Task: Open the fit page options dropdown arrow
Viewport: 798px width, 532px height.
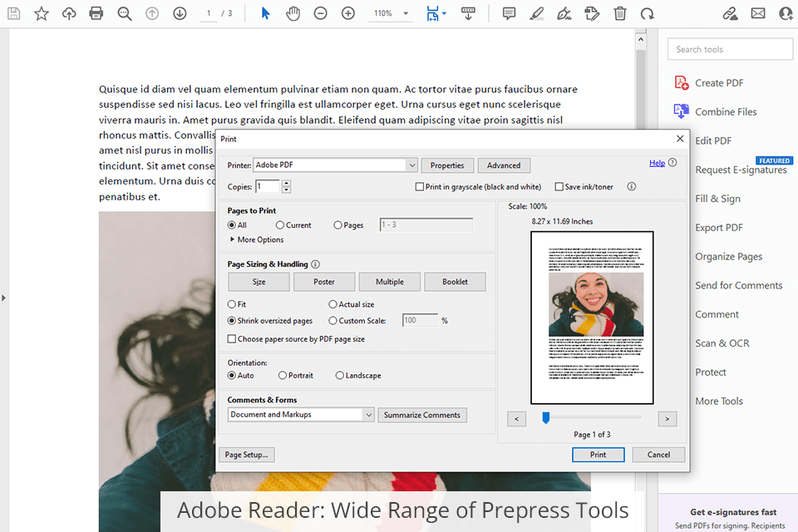Action: [x=444, y=13]
